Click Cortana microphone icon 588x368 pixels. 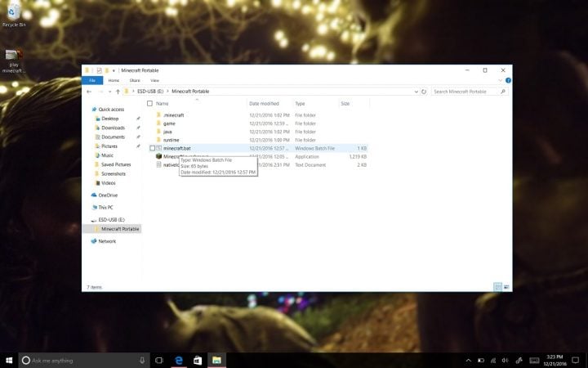point(142,361)
